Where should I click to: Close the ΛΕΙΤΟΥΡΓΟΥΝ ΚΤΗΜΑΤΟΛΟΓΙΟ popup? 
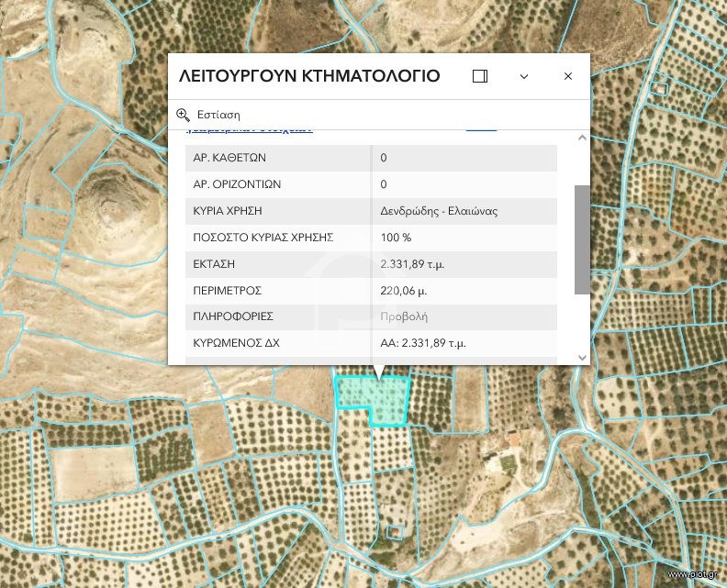pyautogui.click(x=568, y=76)
